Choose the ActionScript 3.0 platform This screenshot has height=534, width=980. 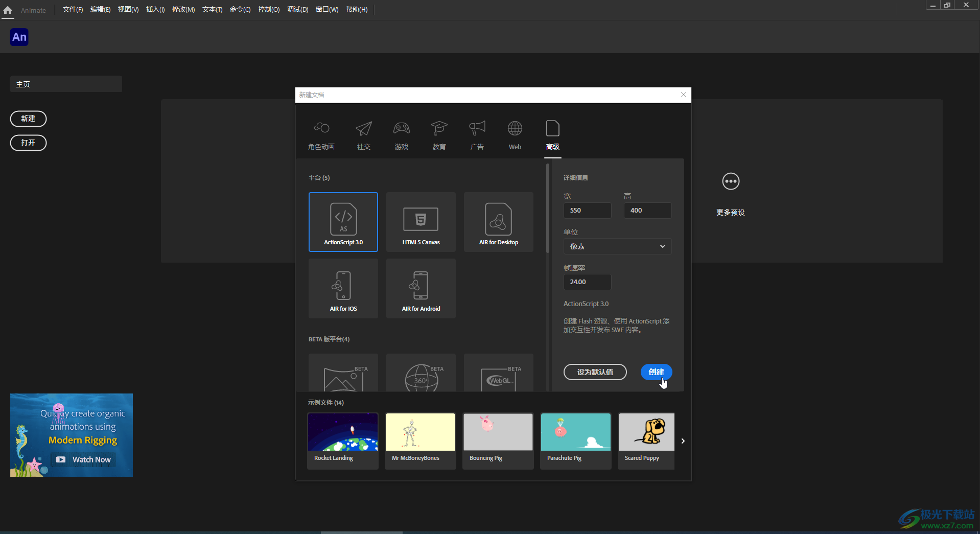pos(343,222)
